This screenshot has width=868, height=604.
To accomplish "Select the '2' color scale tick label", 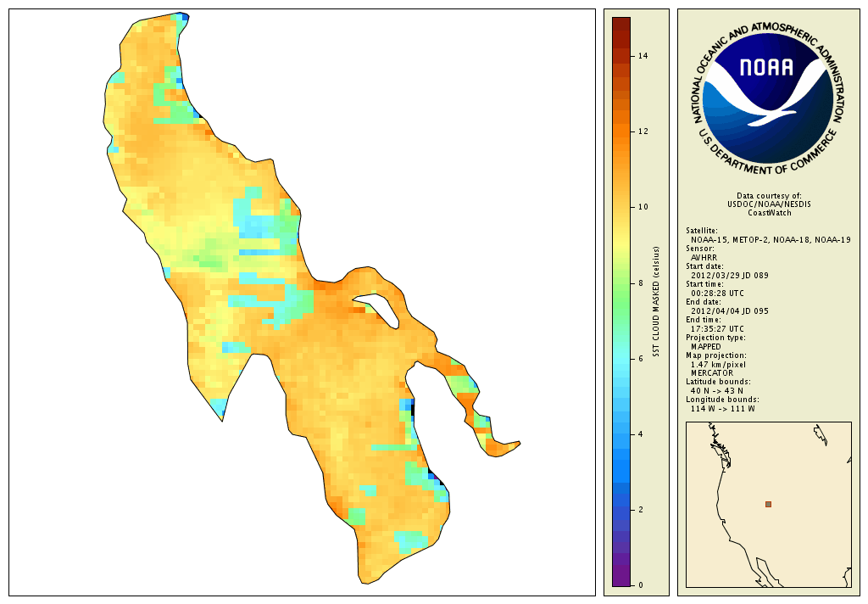I will 641,510.
